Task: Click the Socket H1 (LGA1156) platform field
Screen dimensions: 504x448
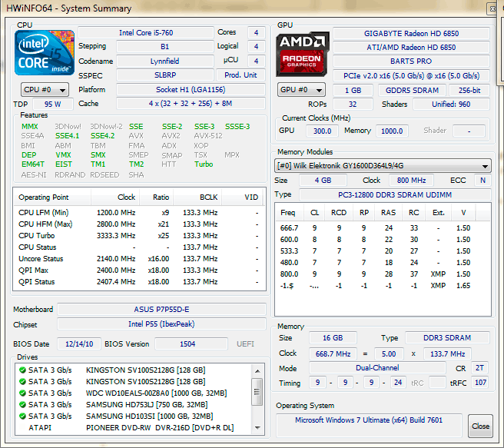Action: point(191,90)
